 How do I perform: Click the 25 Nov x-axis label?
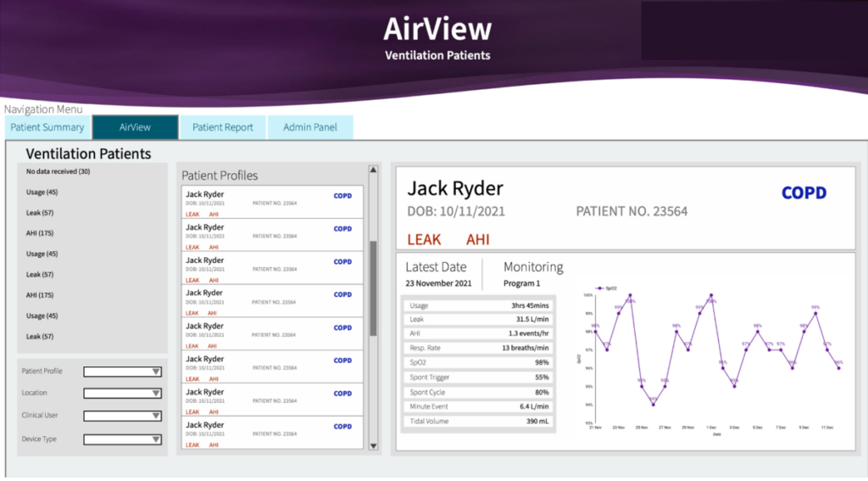point(642,428)
